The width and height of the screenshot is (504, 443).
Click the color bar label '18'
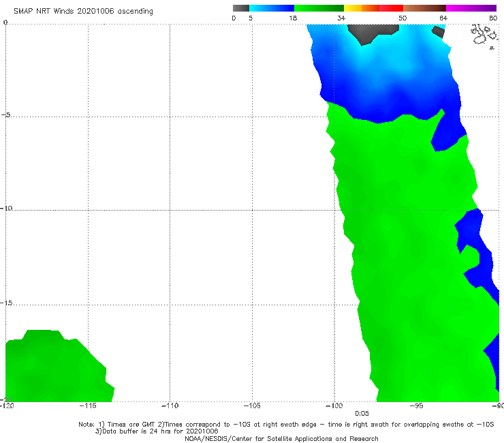[293, 18]
